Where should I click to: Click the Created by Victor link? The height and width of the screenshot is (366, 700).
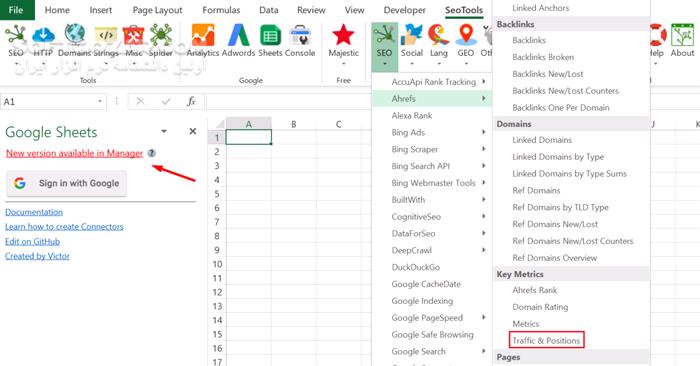(x=38, y=256)
